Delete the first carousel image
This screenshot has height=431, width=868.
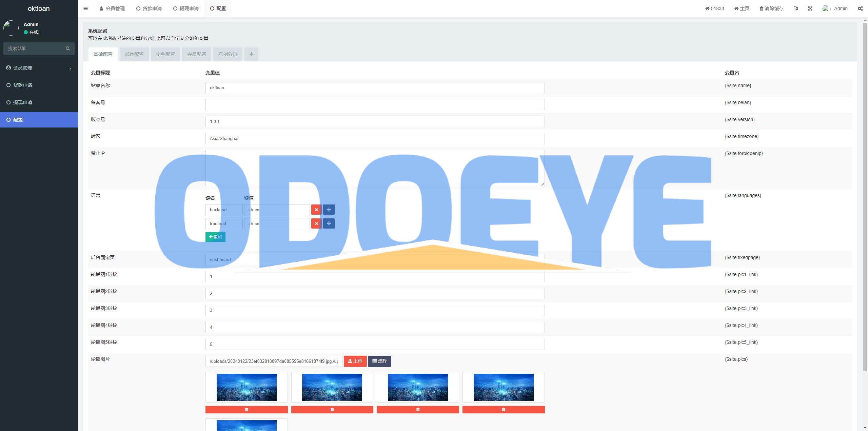(246, 410)
